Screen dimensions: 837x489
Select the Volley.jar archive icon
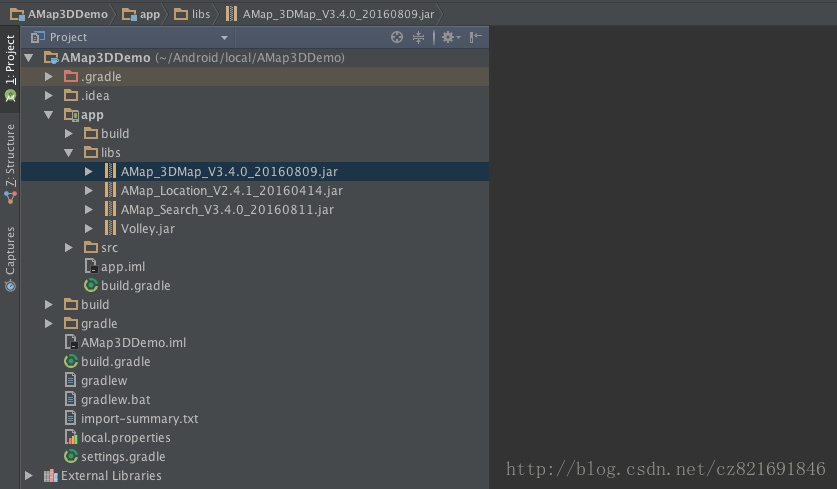tap(110, 228)
